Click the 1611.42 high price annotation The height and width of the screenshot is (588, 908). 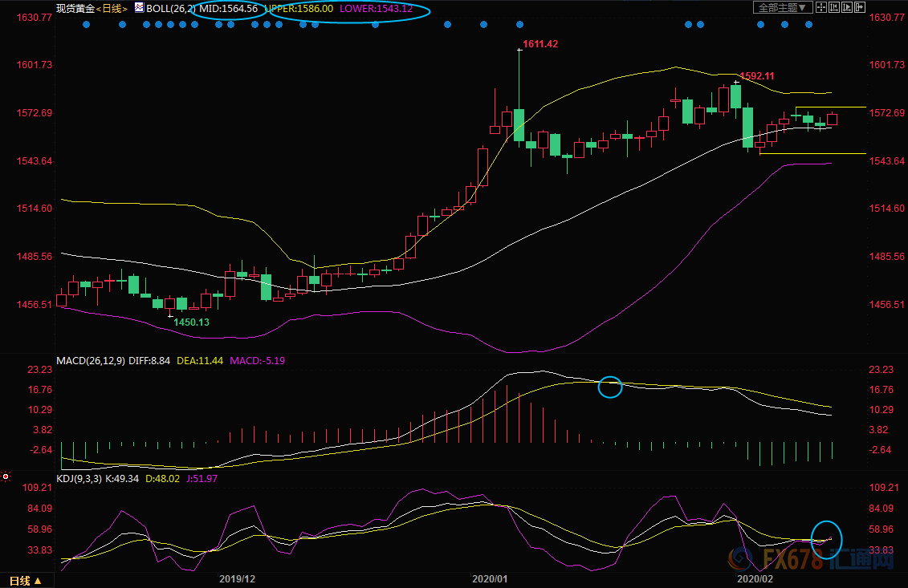540,44
